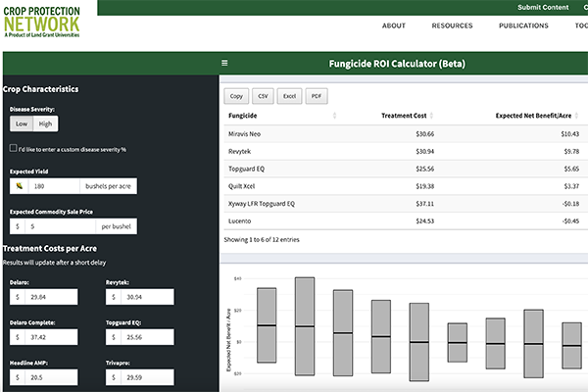Select High disease severity

pos(45,123)
